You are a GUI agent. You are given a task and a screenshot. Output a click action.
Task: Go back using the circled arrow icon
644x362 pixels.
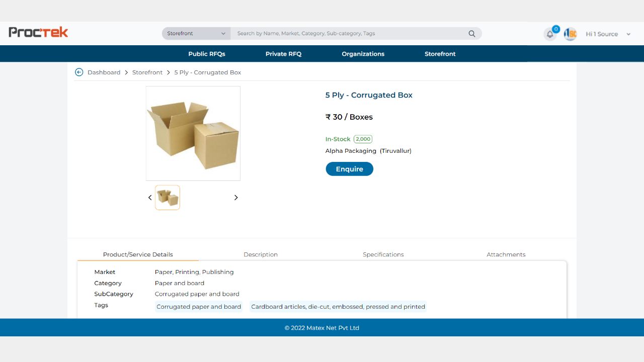(79, 72)
